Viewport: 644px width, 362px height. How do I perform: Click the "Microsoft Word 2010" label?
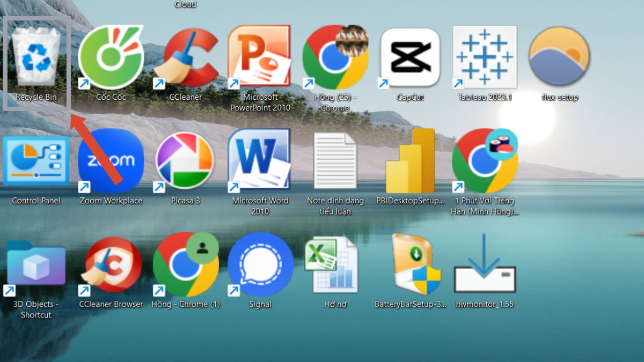point(260,206)
